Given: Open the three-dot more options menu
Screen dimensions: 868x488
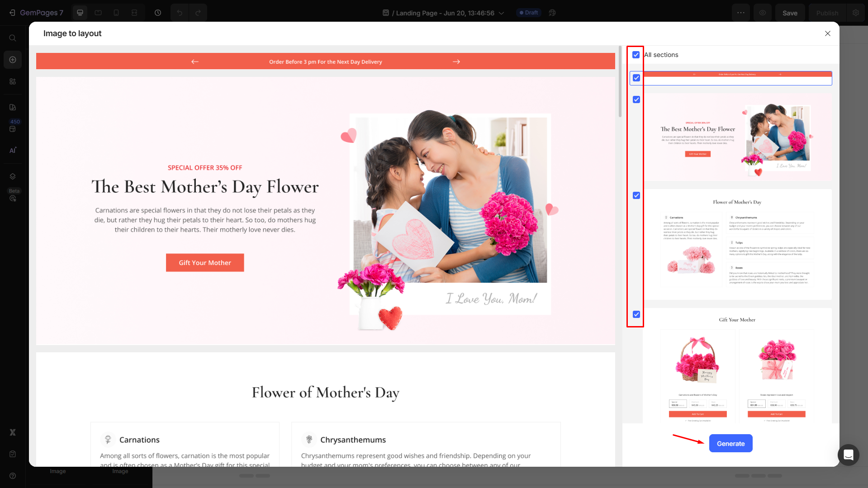Looking at the screenshot, I should tap(741, 13).
